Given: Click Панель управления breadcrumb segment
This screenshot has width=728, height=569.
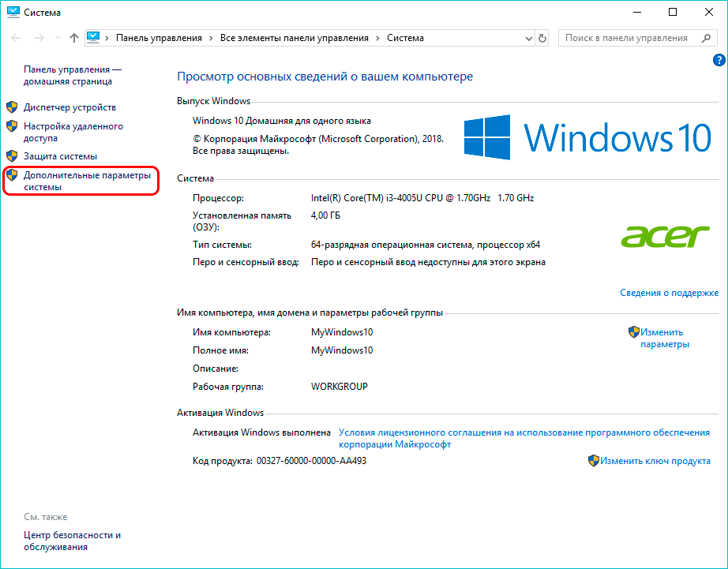Looking at the screenshot, I should (x=159, y=38).
